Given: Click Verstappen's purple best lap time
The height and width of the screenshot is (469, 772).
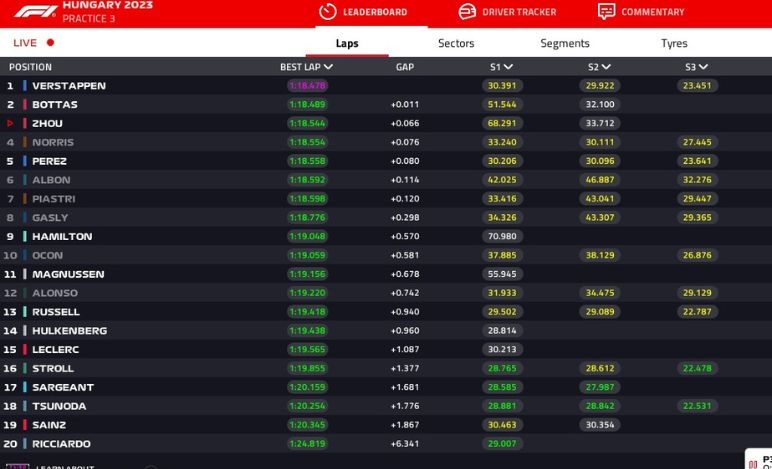Looking at the screenshot, I should (307, 86).
